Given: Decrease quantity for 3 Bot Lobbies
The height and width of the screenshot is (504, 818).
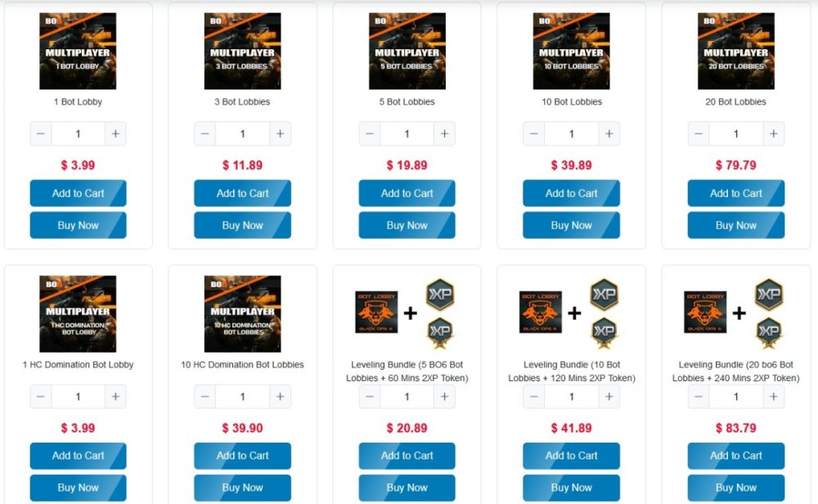Looking at the screenshot, I should pyautogui.click(x=205, y=134).
